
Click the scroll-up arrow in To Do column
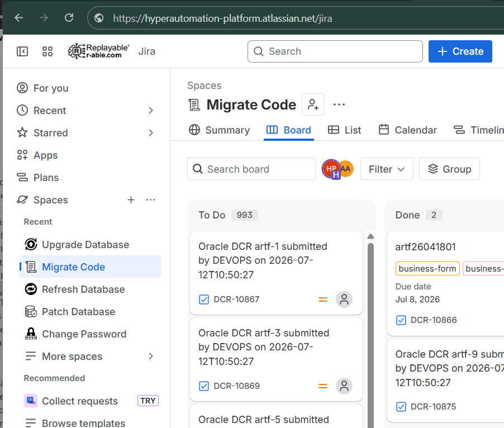pyautogui.click(x=370, y=236)
